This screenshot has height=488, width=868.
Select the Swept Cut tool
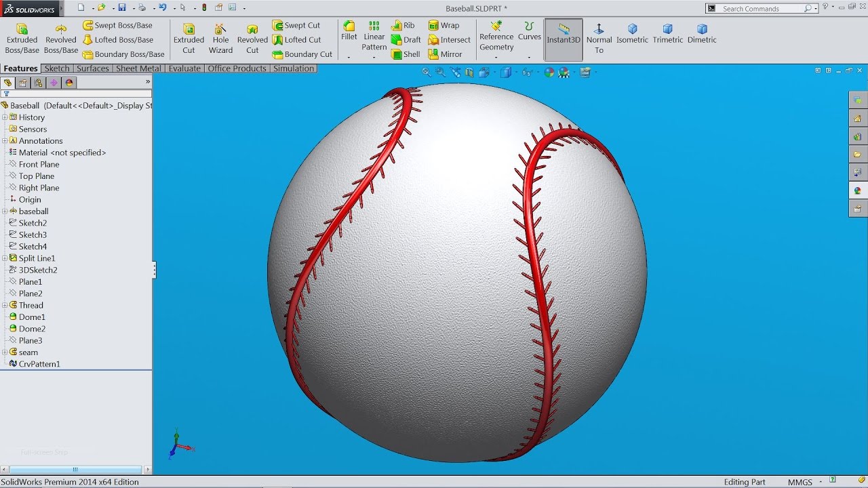[x=296, y=25]
